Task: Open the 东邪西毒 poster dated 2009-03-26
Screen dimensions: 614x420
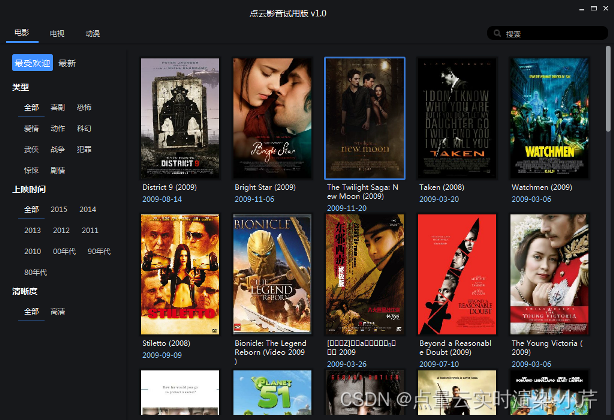Action: coord(365,274)
